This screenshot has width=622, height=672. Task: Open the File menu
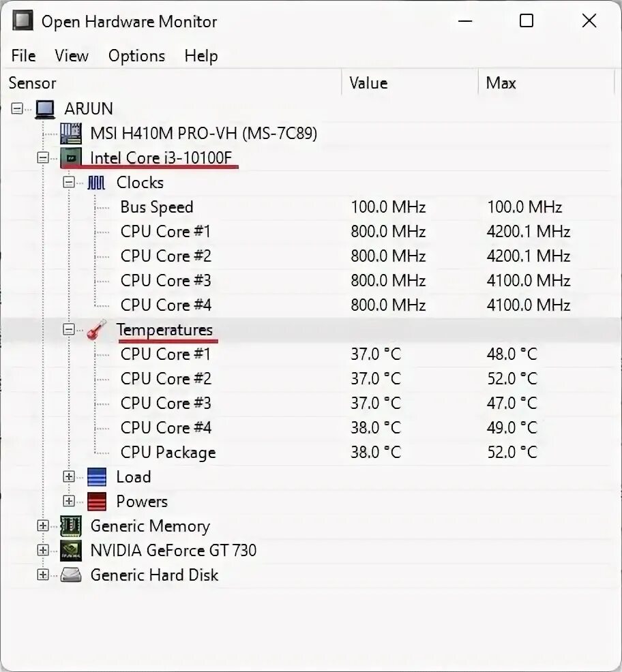(24, 56)
